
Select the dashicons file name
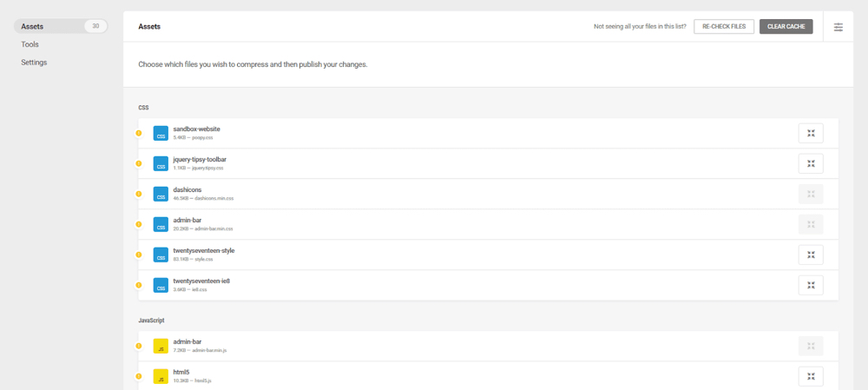pyautogui.click(x=187, y=189)
